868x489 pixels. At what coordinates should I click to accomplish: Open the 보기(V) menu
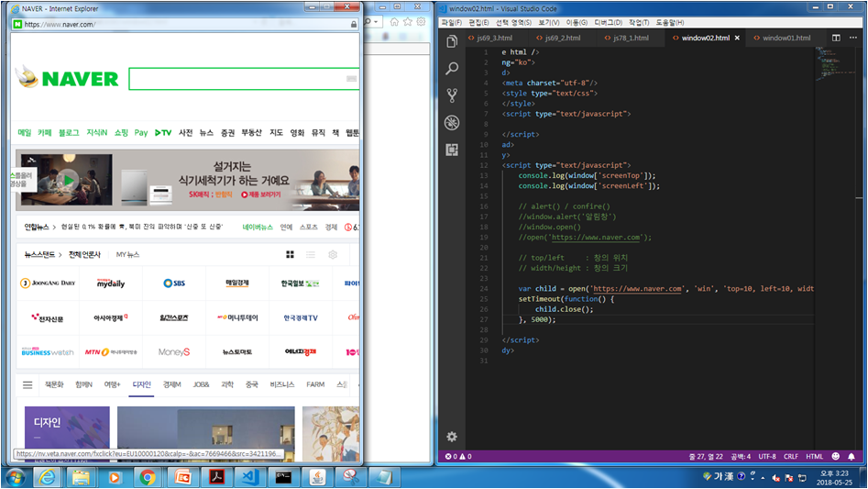(549, 22)
